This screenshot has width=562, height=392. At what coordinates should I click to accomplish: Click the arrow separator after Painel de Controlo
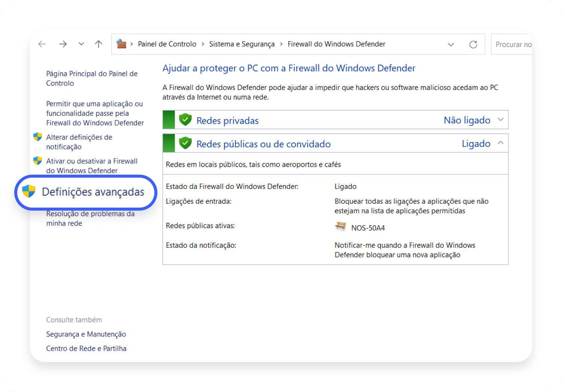click(x=203, y=44)
